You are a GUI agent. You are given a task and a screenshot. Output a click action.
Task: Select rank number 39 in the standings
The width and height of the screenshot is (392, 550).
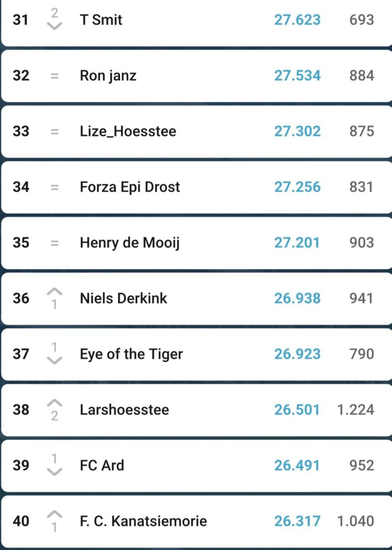(21, 465)
